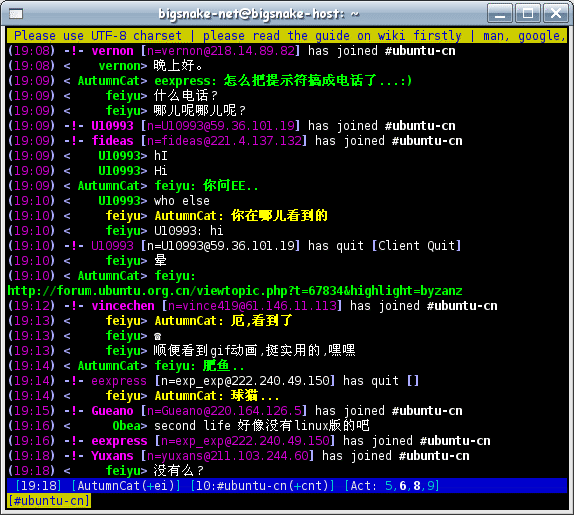Click the 19:18 clock in status bar
Viewport: 574px width, 515px height.
(x=38, y=486)
